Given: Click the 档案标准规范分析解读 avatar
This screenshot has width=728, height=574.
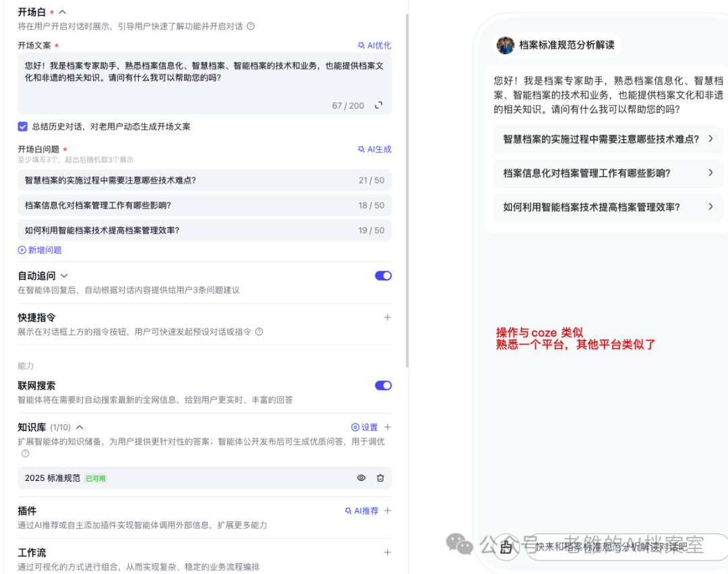Looking at the screenshot, I should [505, 45].
